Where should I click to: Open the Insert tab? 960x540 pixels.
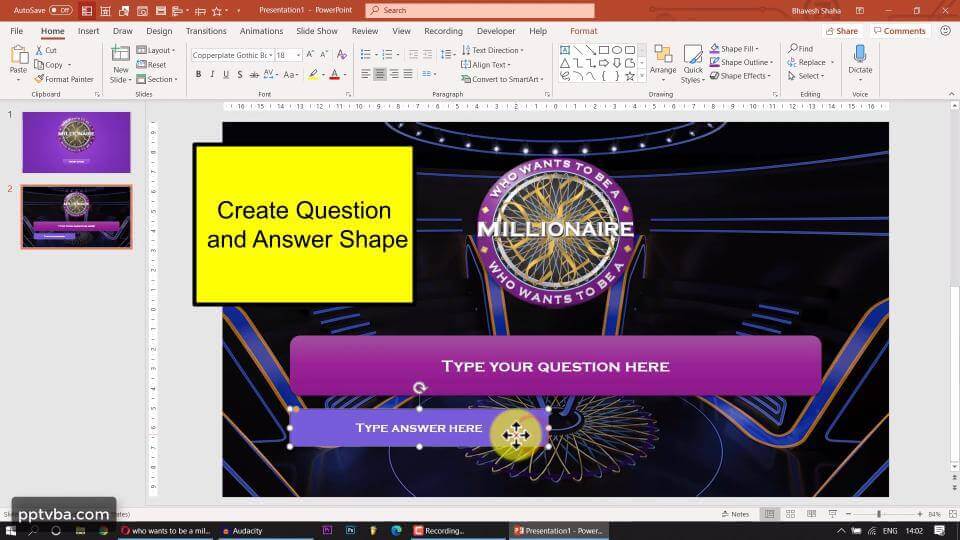click(x=88, y=31)
